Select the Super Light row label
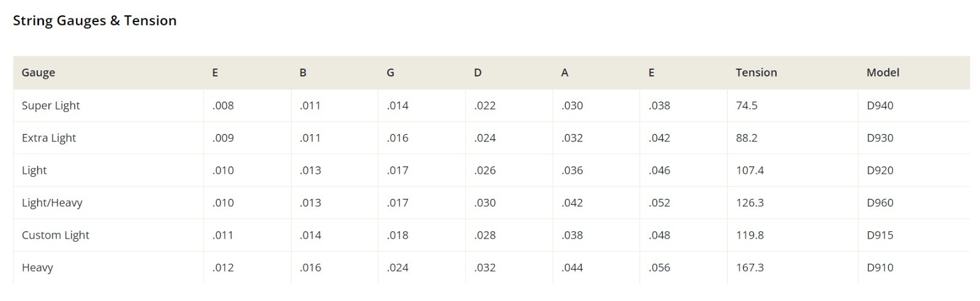Image resolution: width=980 pixels, height=301 pixels. (x=51, y=105)
